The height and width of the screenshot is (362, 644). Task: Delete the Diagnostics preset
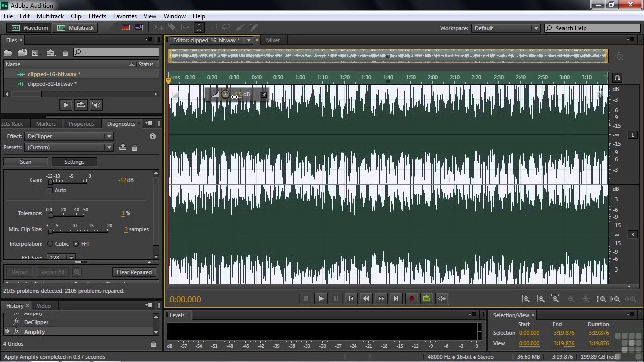pyautogui.click(x=134, y=147)
